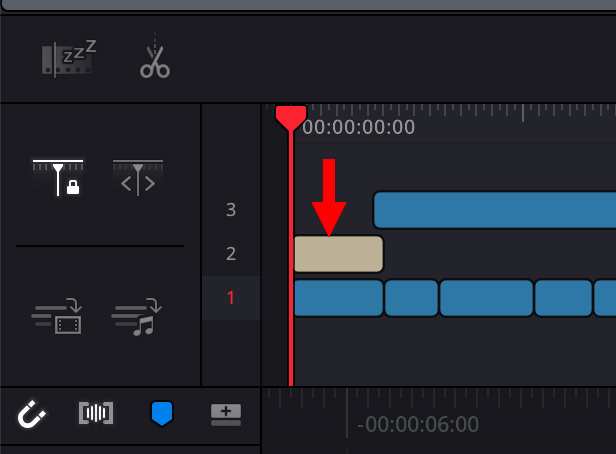
Task: Click the red playhead marker handle
Action: click(x=291, y=117)
